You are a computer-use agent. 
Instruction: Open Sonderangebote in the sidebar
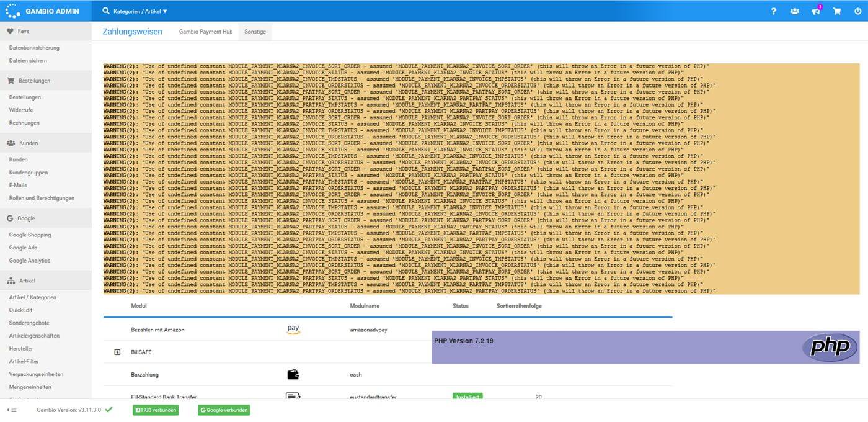pos(29,323)
